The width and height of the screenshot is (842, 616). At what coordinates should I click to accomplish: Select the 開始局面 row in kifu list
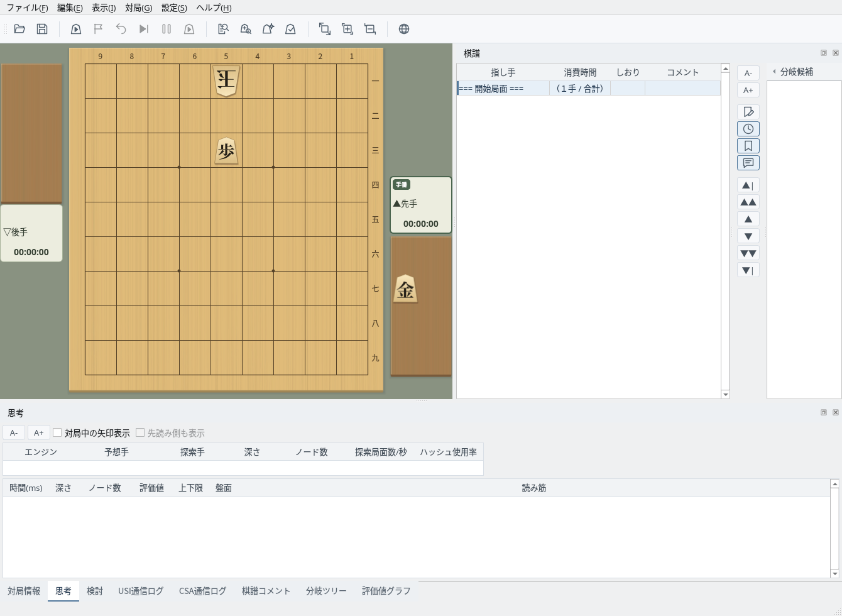[589, 89]
